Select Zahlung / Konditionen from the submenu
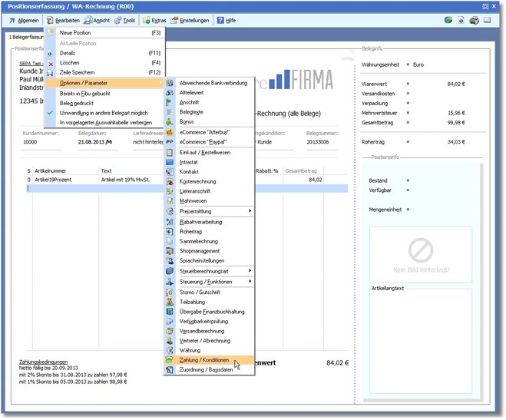Image resolution: width=506 pixels, height=420 pixels. (202, 359)
